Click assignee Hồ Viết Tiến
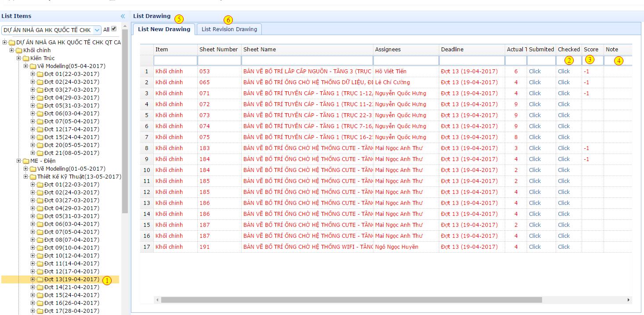 (391, 72)
